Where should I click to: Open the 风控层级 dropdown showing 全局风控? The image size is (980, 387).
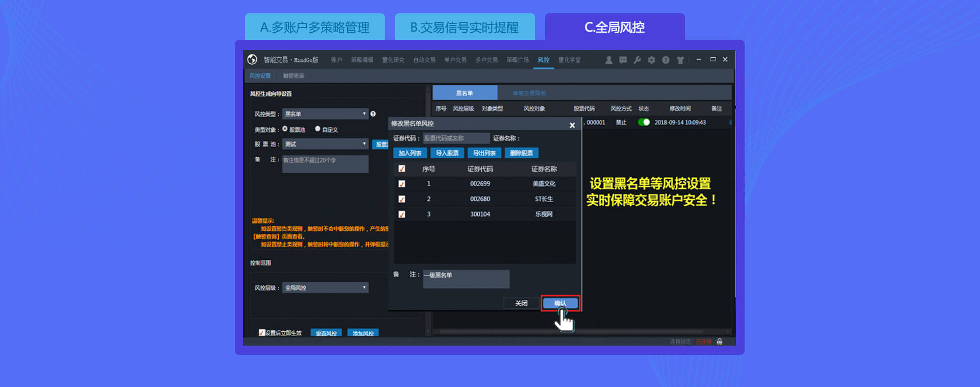pos(325,288)
